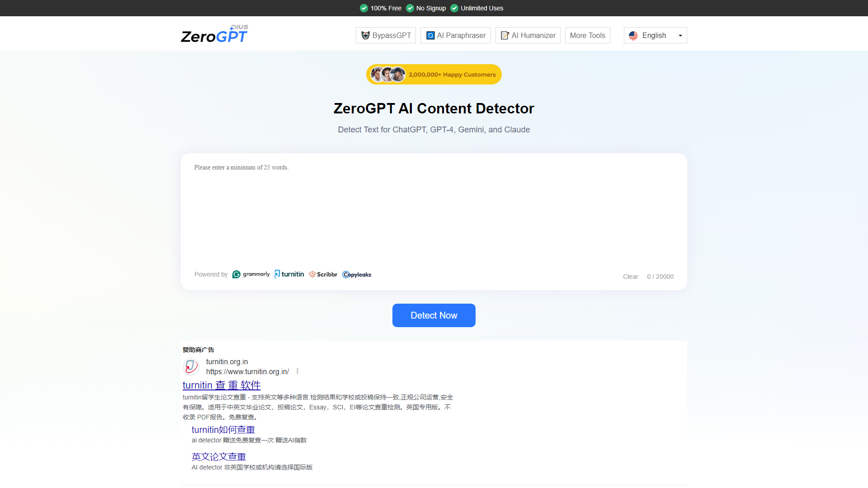Open the AI Humanizer tab
Image resolution: width=868 pixels, height=488 pixels.
(x=528, y=35)
